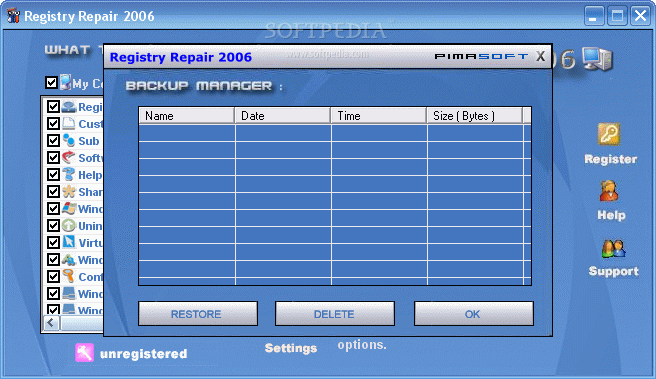Open Register via the key icon
Image resolution: width=656 pixels, height=379 pixels.
point(609,134)
